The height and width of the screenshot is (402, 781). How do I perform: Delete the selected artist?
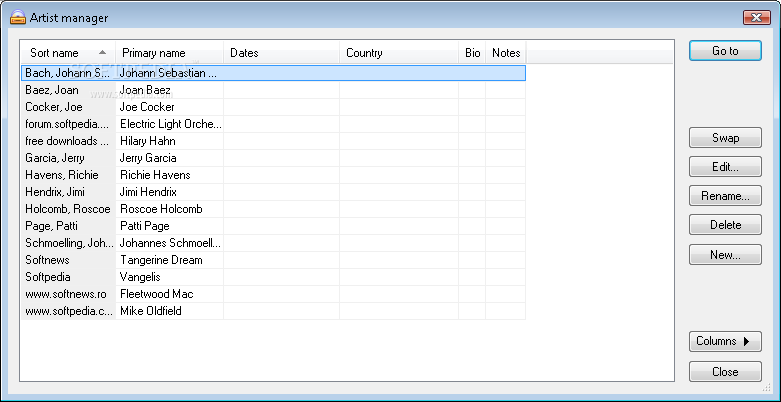click(x=725, y=225)
